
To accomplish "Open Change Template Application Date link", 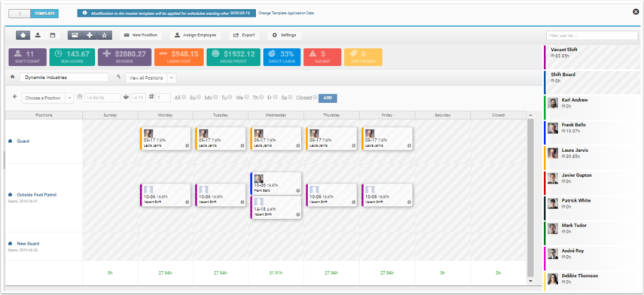I will coord(286,13).
